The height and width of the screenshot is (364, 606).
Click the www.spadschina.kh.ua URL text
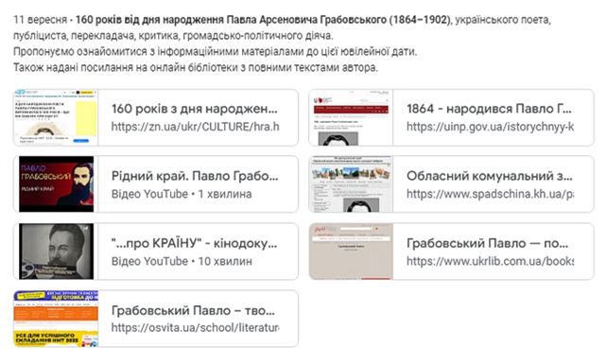click(490, 194)
